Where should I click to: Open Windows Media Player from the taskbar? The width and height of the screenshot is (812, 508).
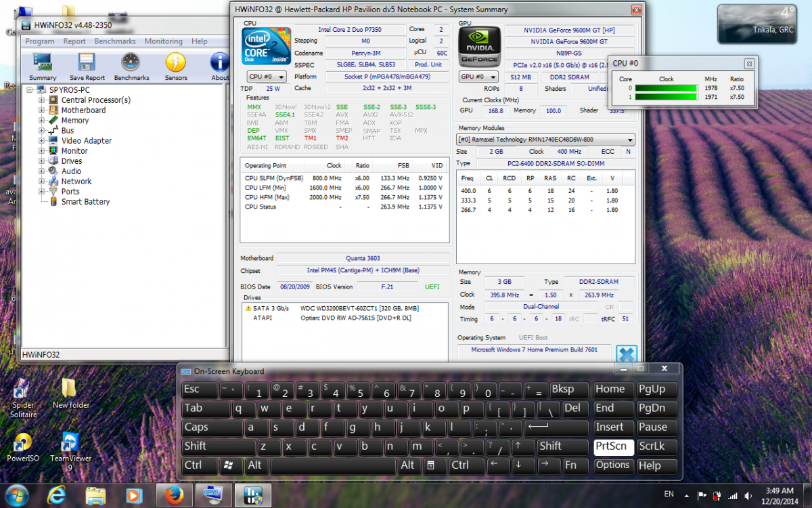(133, 496)
